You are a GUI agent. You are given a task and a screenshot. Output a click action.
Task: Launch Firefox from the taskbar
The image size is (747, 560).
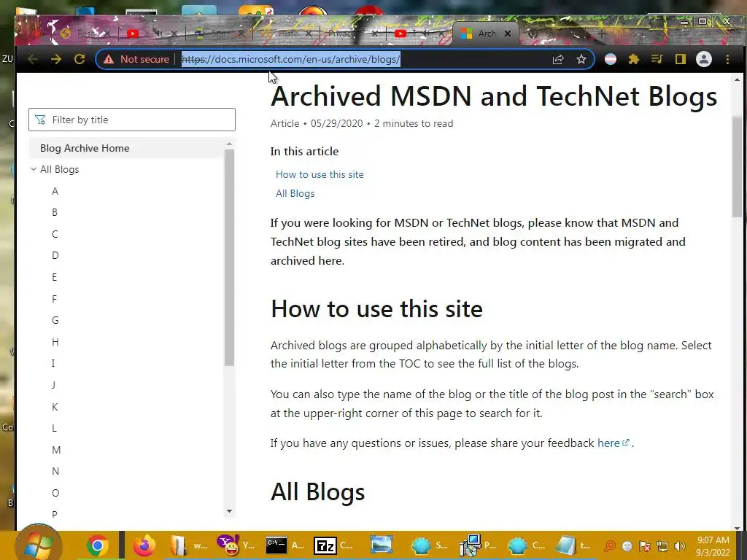point(144,545)
